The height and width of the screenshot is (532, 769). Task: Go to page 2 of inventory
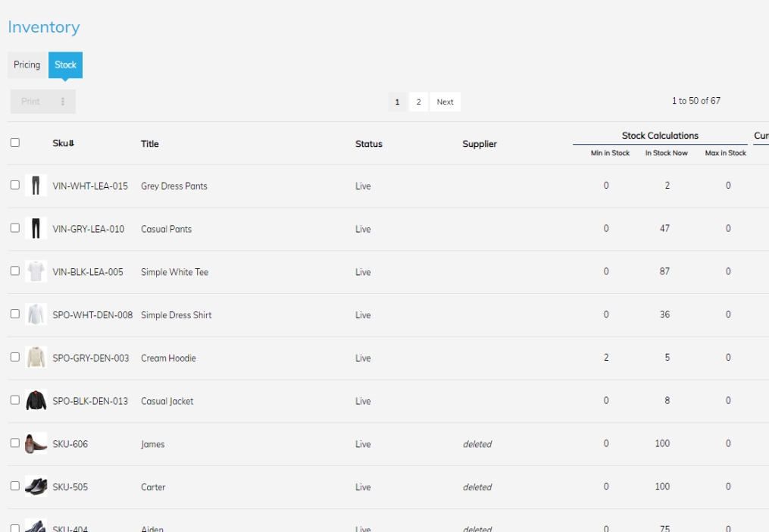click(418, 102)
